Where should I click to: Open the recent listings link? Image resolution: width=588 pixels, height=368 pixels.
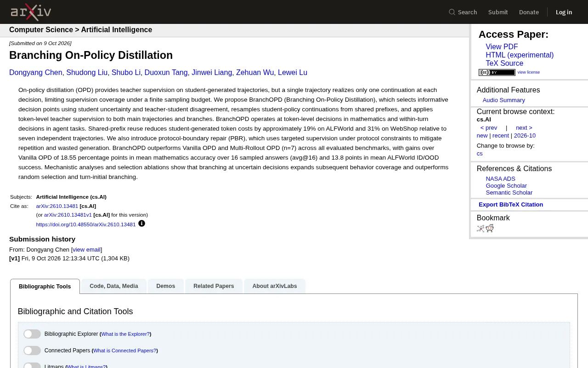coord(501,136)
